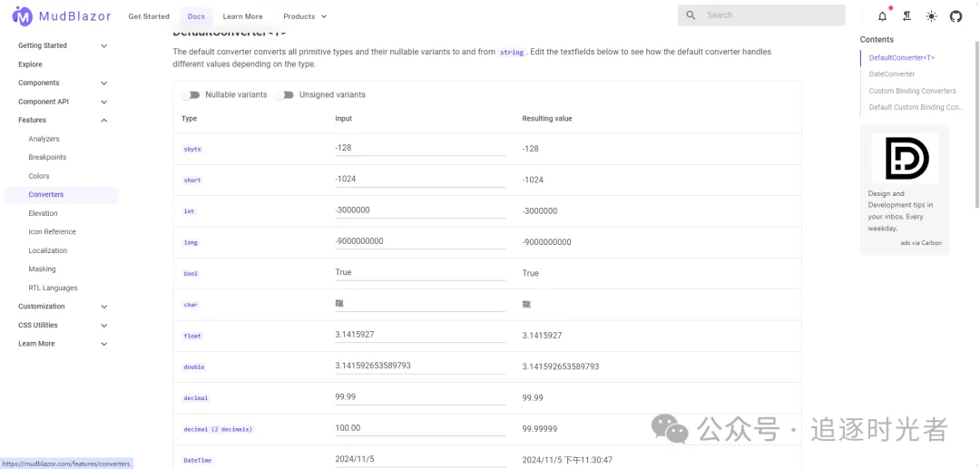Click the search magnifier icon
This screenshot has width=980, height=469.
point(691,15)
